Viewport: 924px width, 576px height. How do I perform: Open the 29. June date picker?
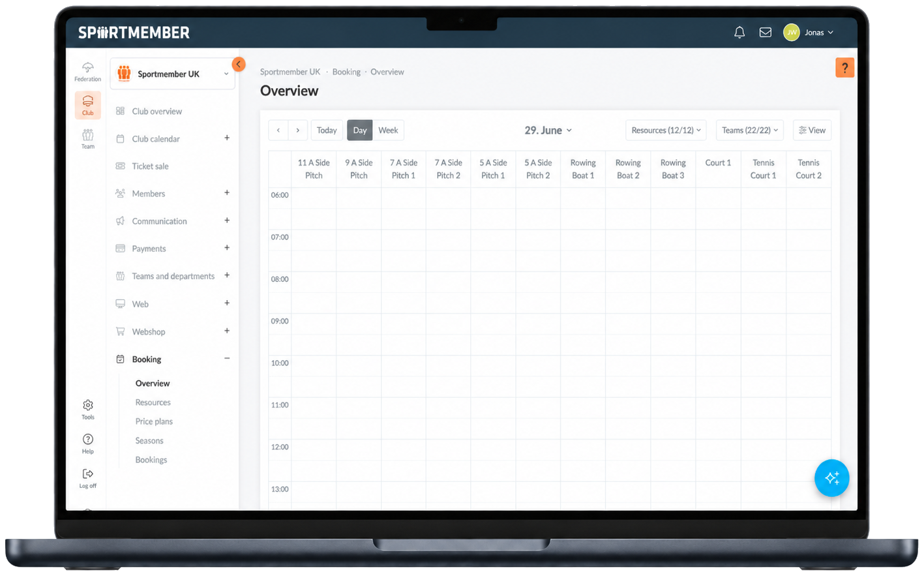[x=548, y=130]
